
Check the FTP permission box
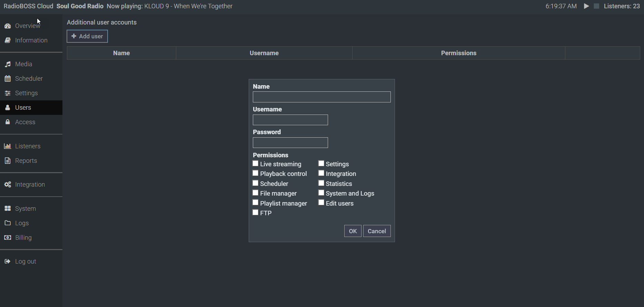[255, 212]
